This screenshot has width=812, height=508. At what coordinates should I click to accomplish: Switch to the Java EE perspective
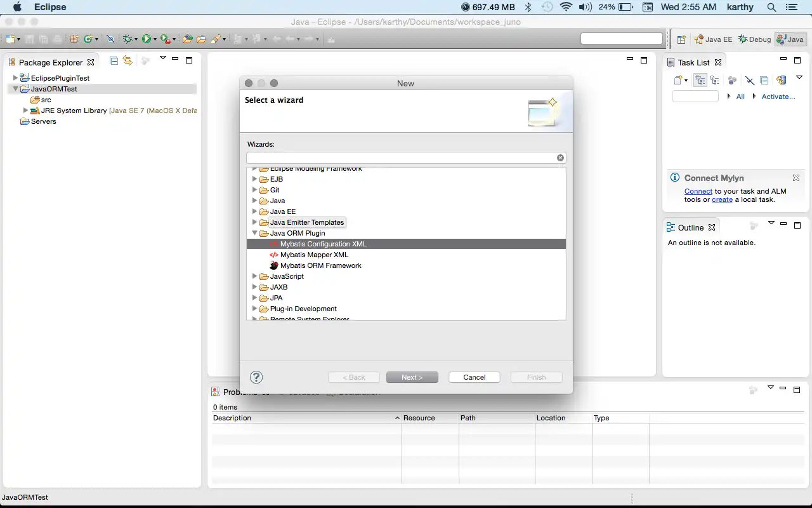point(713,39)
